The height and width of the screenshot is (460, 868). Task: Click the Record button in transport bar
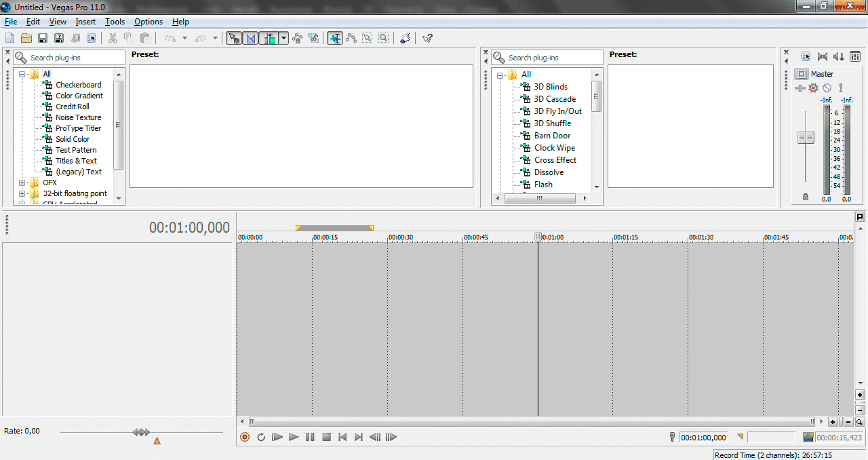coord(245,438)
